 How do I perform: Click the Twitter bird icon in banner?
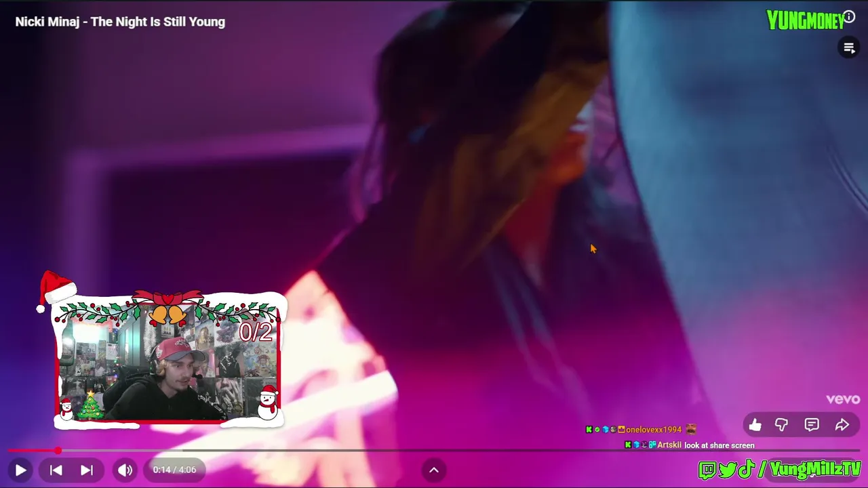727,470
